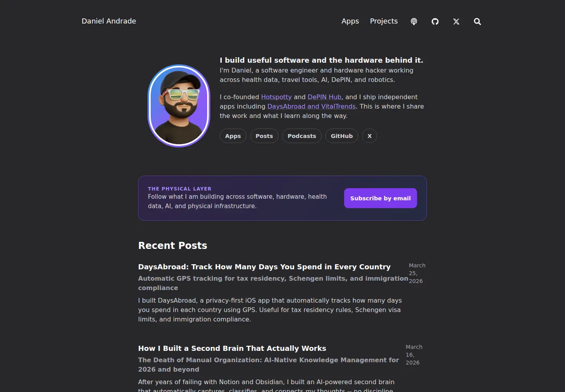The image size is (565, 392).
Task: Open the DePIN Hub link
Action: click(324, 97)
